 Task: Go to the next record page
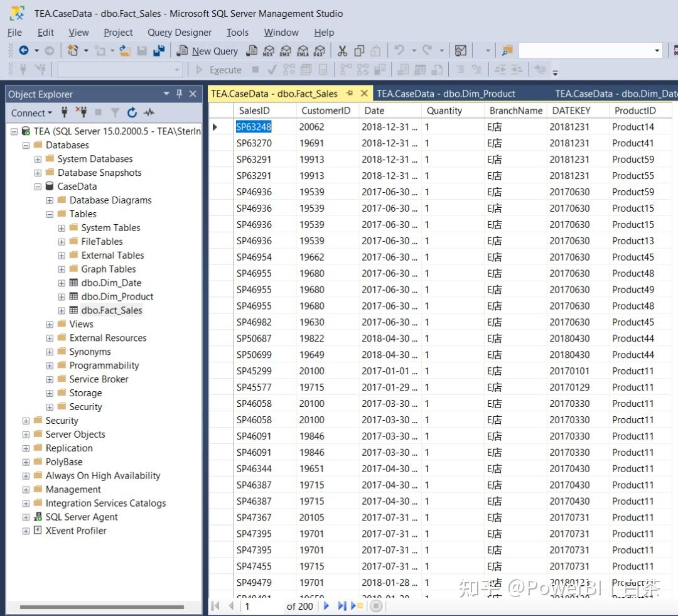[x=326, y=606]
